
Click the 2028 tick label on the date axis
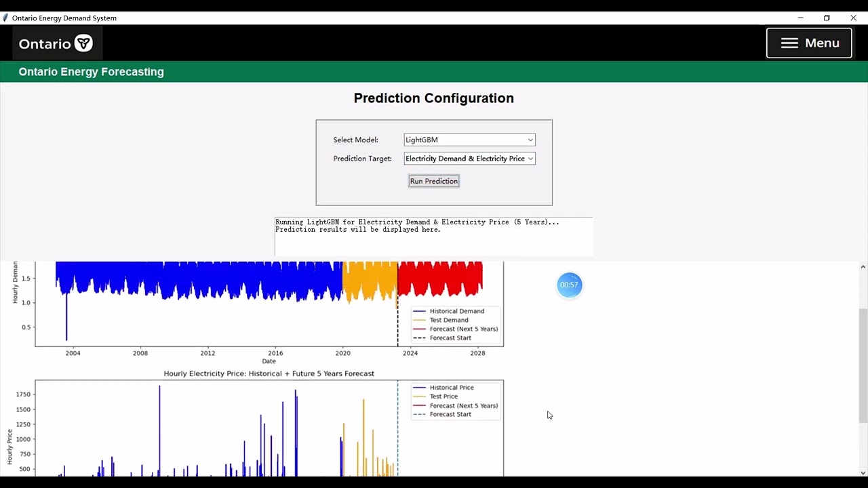tap(477, 353)
